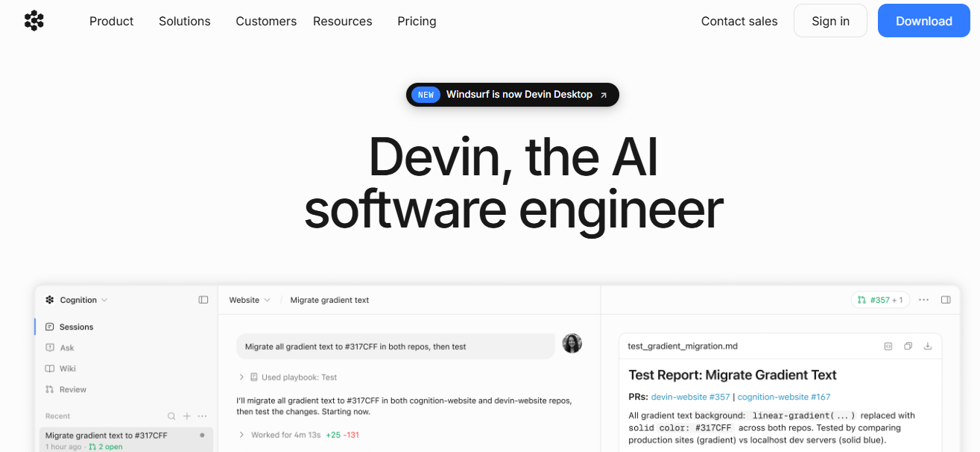980x452 pixels.
Task: Click the Sign in button
Action: [830, 21]
